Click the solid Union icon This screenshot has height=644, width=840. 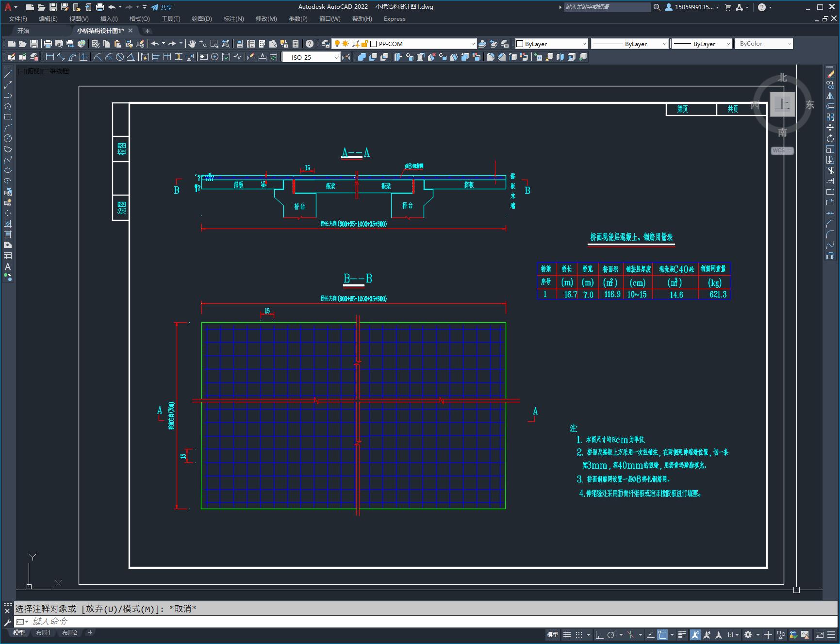tap(362, 57)
